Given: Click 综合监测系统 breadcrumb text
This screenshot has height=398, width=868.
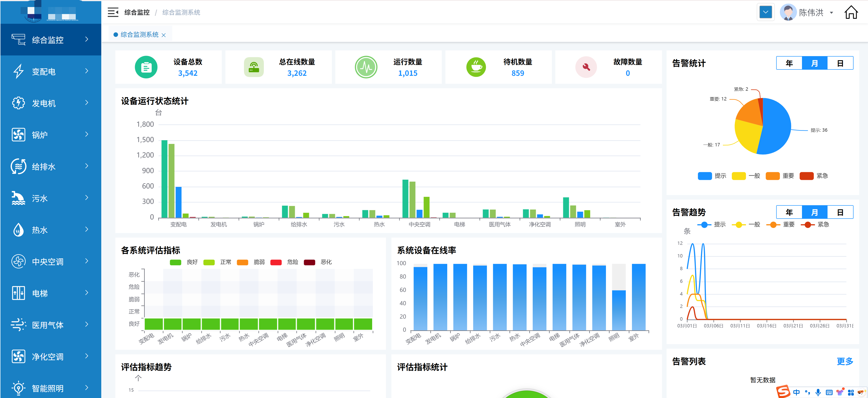Looking at the screenshot, I should 181,12.
